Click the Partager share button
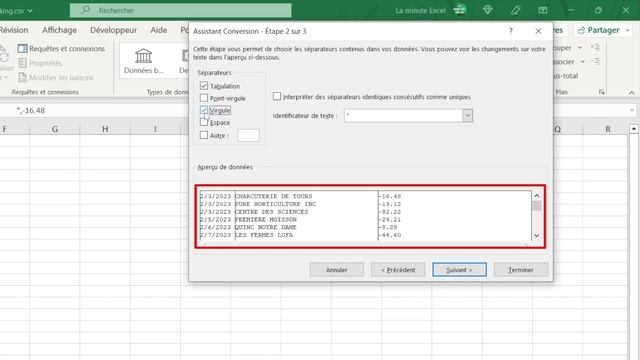The image size is (640, 360). point(599,30)
